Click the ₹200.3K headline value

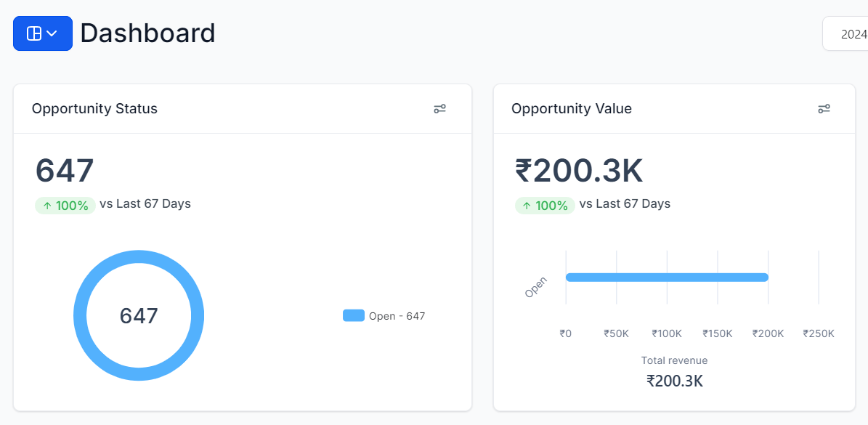(x=579, y=171)
